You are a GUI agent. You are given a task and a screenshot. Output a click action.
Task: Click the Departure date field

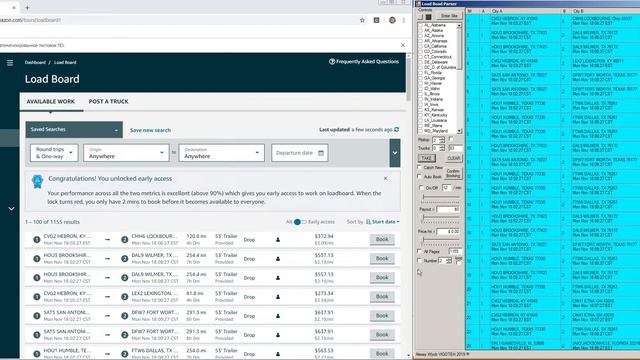tap(300, 153)
